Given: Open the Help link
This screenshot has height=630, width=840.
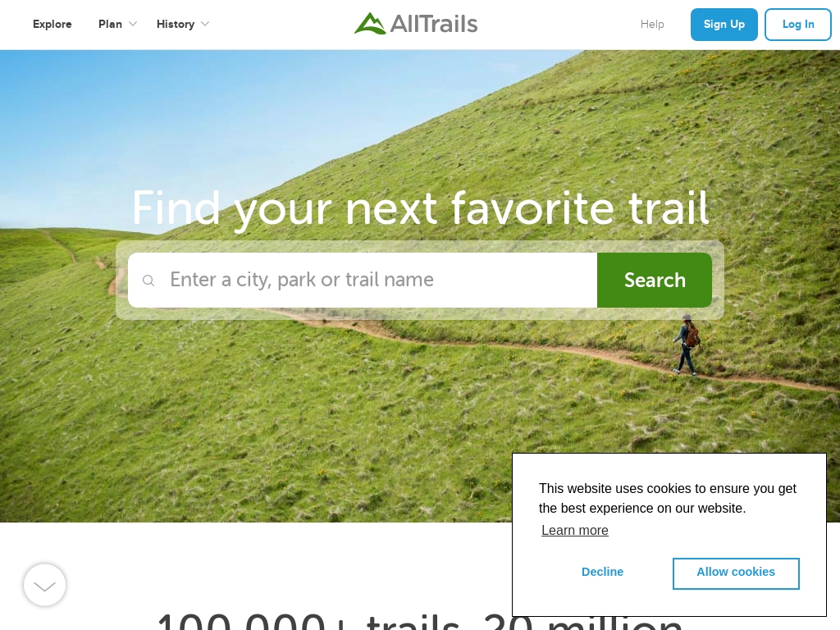Looking at the screenshot, I should [652, 24].
